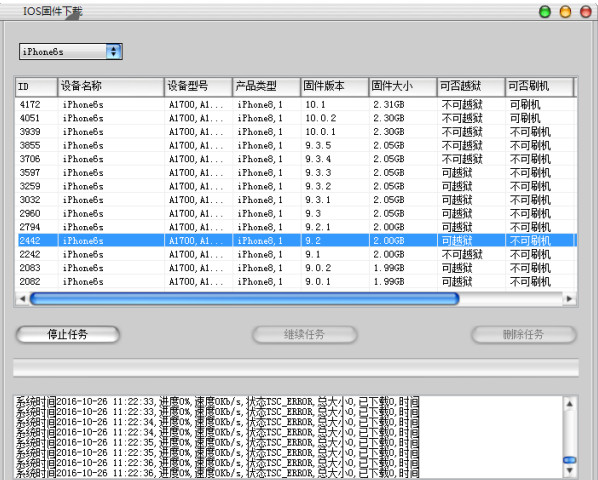The image size is (598, 480).
Task: Click the red close window button
Action: [x=586, y=12]
